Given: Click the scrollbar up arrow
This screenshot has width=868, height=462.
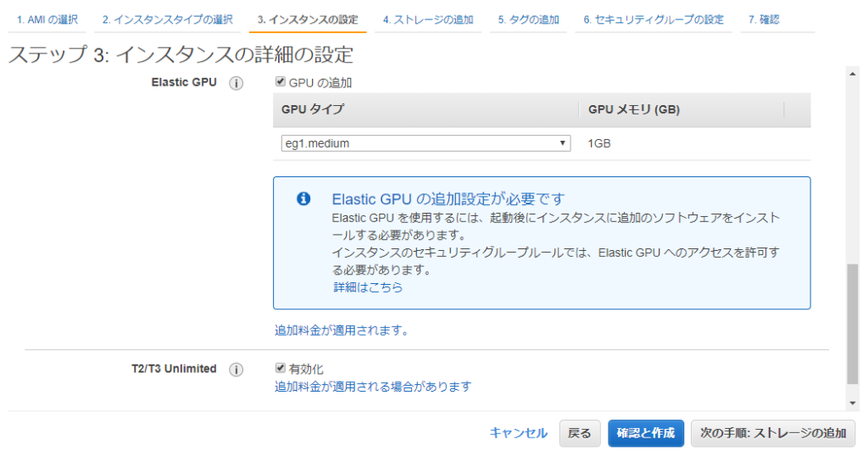Looking at the screenshot, I should [x=853, y=74].
